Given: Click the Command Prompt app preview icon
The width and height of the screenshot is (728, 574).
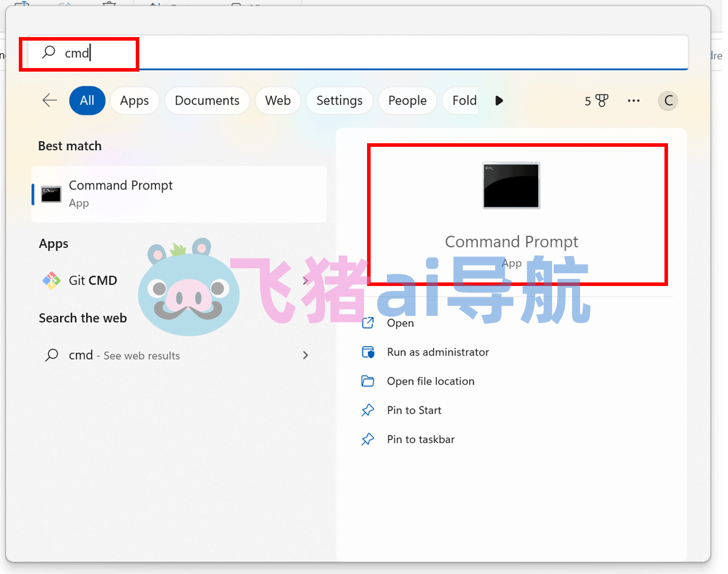Looking at the screenshot, I should click(x=510, y=185).
